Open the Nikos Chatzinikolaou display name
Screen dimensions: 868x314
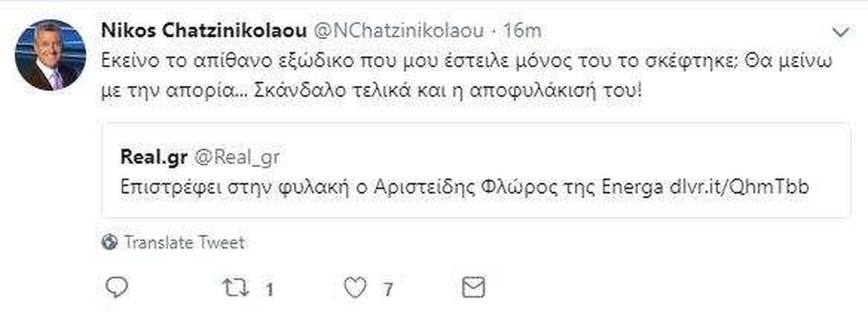(204, 31)
